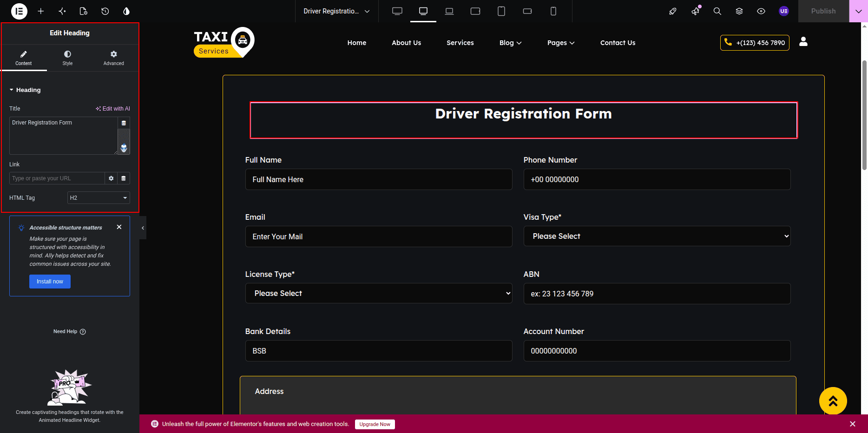Click the Upgrade Now button

[375, 424]
